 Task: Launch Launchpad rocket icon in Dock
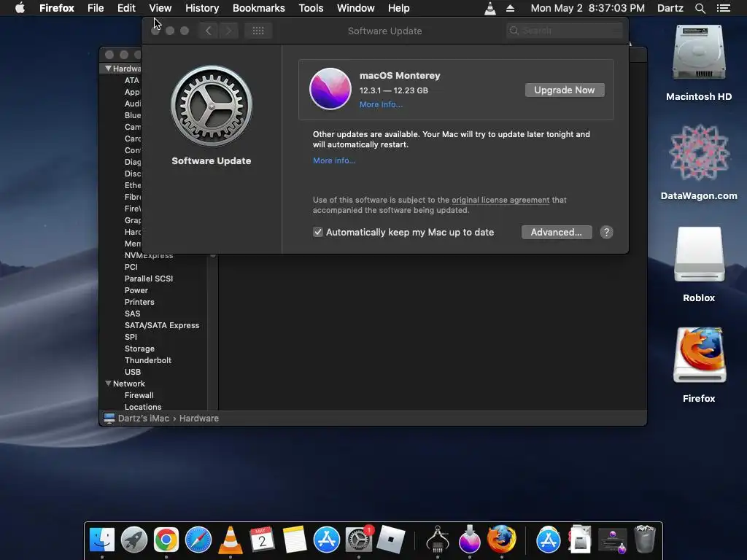[134, 540]
